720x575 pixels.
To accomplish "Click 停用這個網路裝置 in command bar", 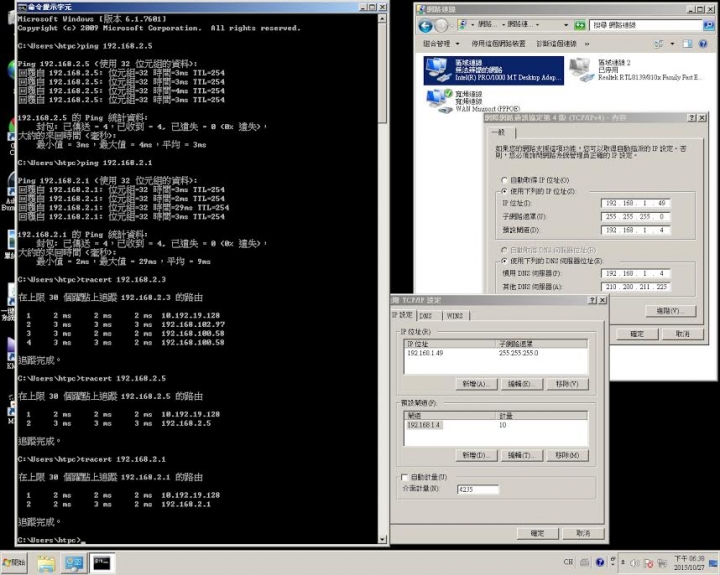I will [x=498, y=44].
